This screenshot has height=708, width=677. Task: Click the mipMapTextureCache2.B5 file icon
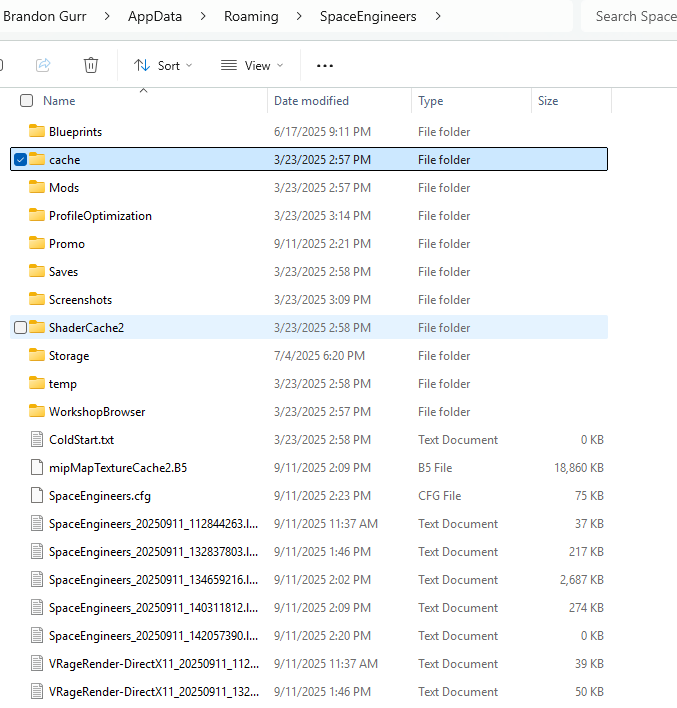38,468
